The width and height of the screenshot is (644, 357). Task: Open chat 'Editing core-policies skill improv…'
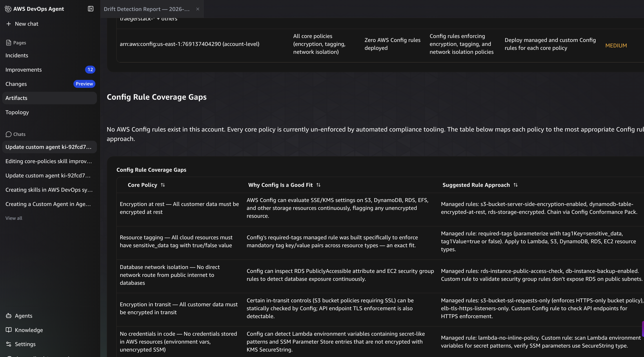(x=49, y=161)
